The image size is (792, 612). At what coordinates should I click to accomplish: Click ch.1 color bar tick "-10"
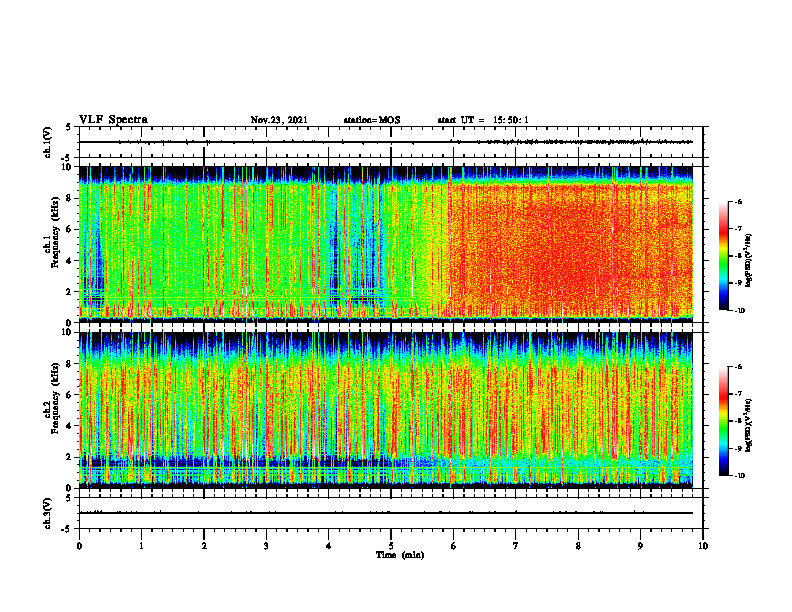coord(740,311)
